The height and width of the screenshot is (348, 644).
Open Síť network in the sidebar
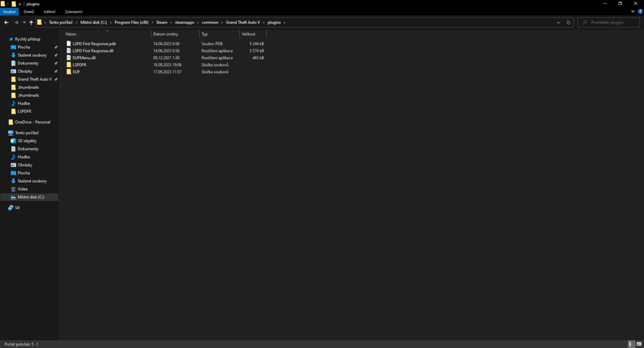click(17, 208)
